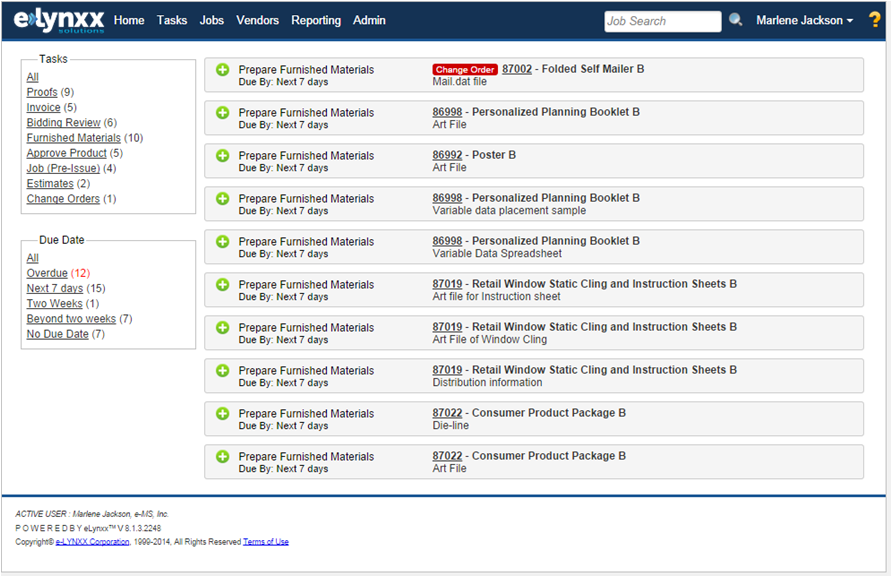Click the magnifier search icon
The image size is (892, 577).
click(x=736, y=20)
